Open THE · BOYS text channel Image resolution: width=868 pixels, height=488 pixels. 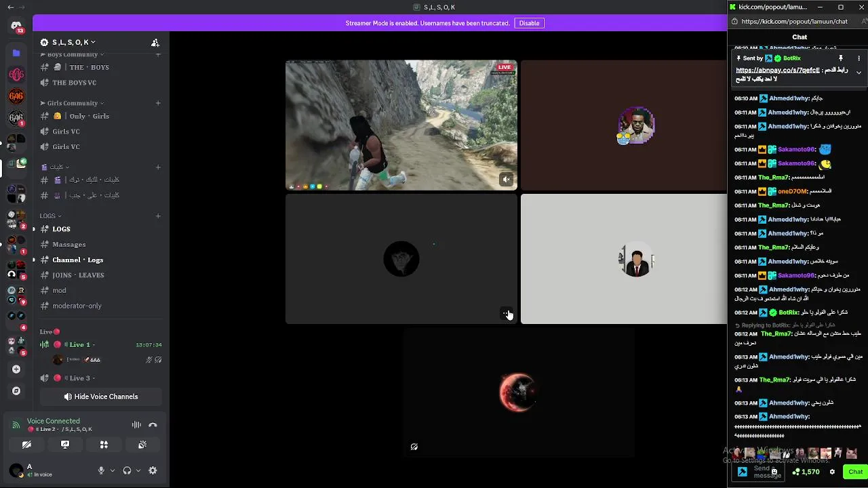pos(100,67)
